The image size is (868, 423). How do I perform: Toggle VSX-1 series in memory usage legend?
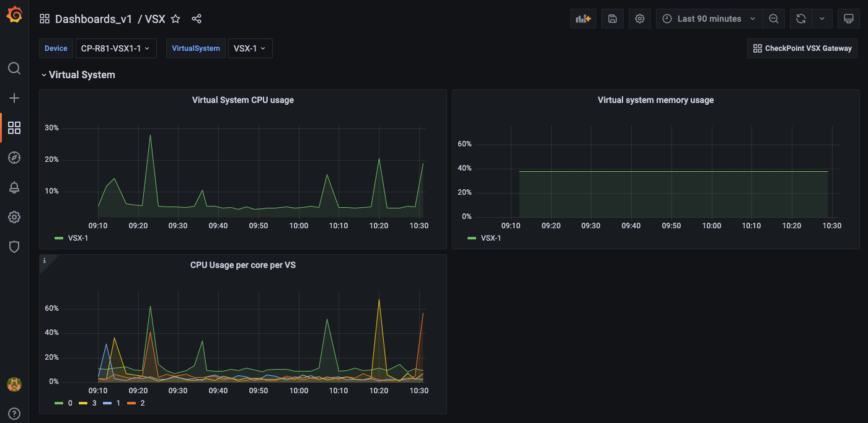(484, 238)
